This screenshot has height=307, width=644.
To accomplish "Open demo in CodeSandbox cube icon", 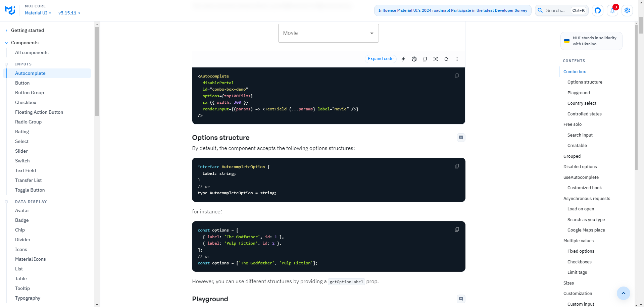I will point(414,59).
